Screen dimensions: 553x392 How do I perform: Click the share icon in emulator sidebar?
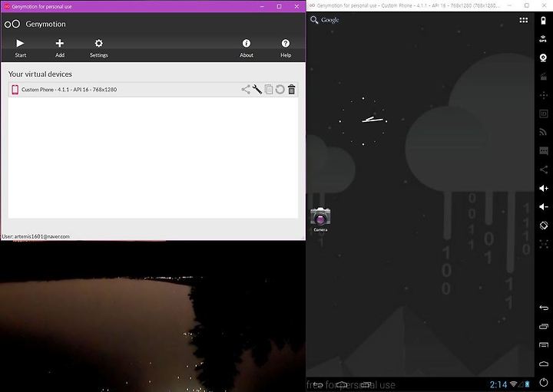pyautogui.click(x=544, y=170)
